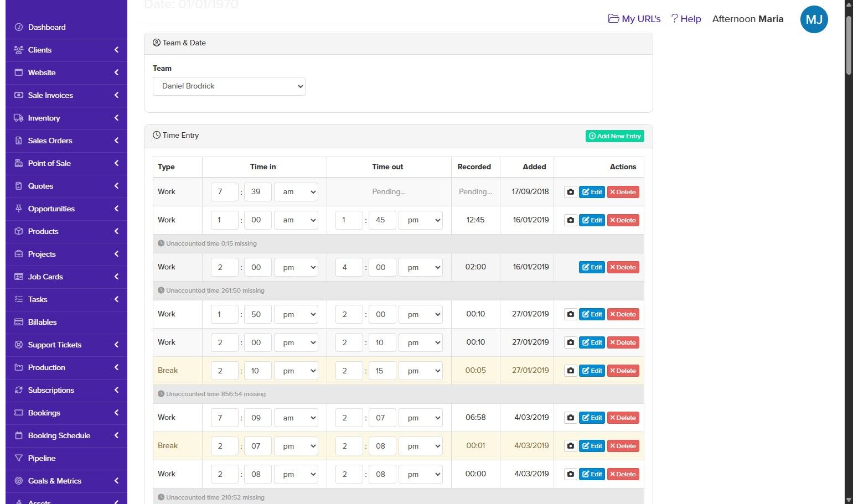Click the Help link in the header
853x504 pixels.
tap(686, 19)
